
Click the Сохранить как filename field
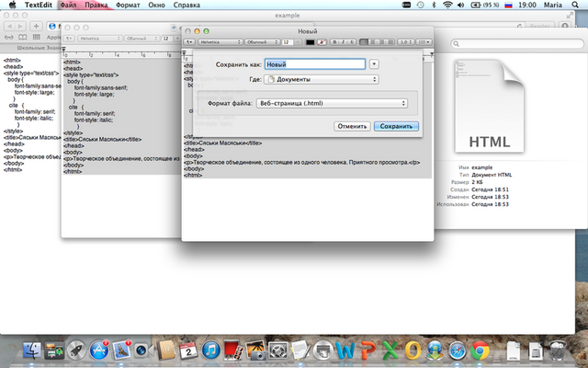315,64
